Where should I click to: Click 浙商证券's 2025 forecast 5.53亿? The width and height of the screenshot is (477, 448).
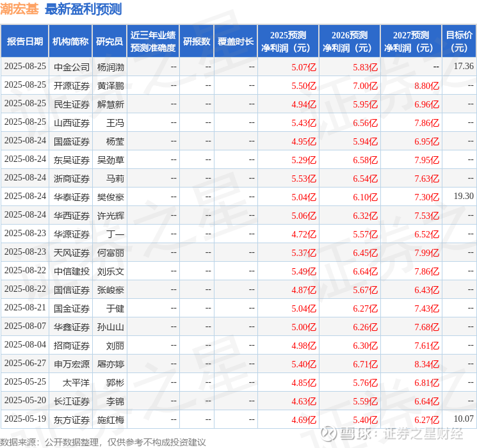(x=303, y=179)
